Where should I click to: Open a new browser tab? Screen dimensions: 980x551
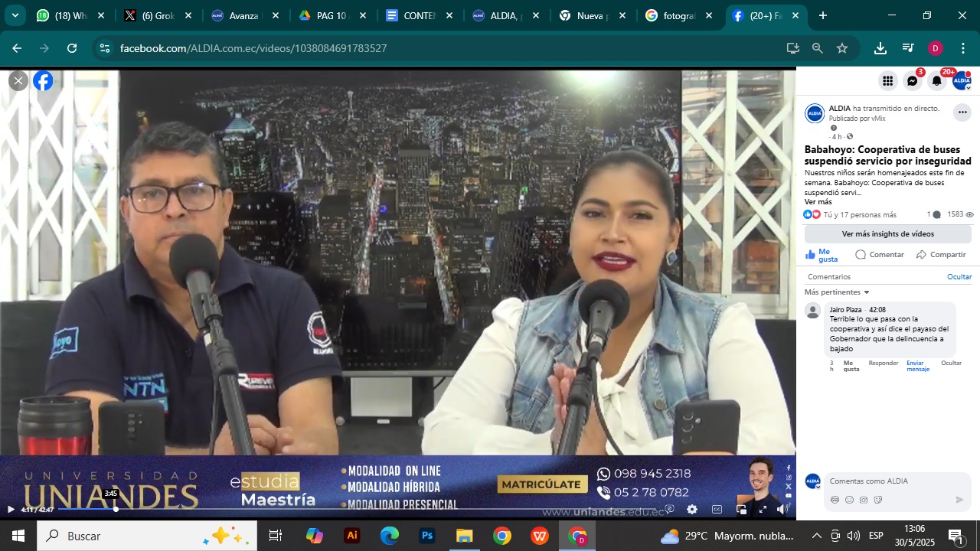(823, 15)
